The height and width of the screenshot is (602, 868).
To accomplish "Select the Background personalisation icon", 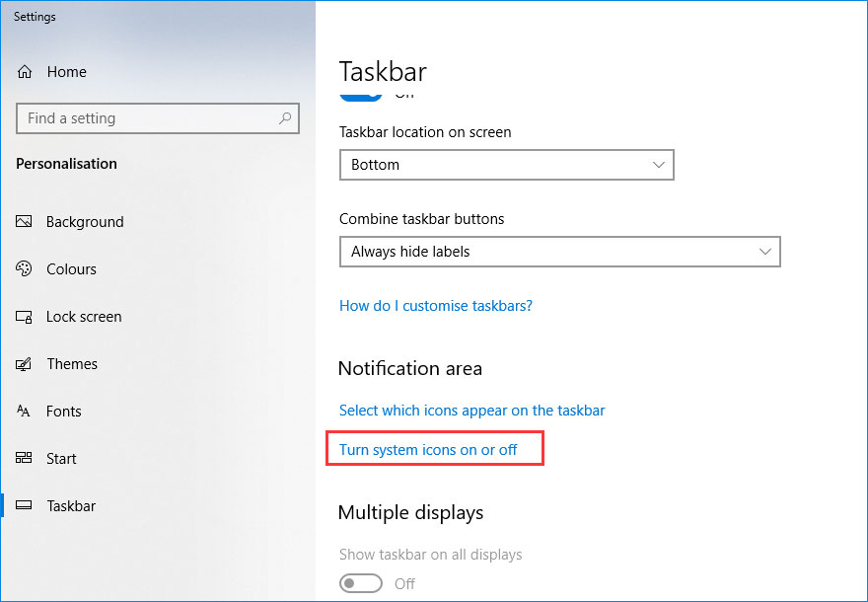I will pos(24,221).
